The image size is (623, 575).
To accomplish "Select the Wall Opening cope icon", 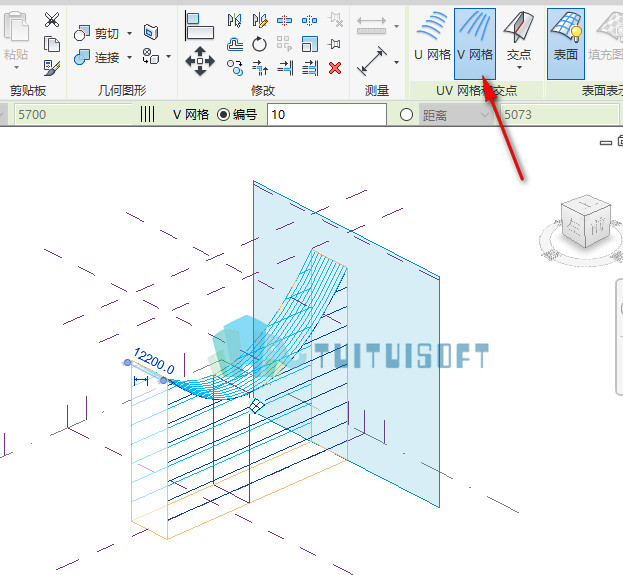I will pos(151,32).
